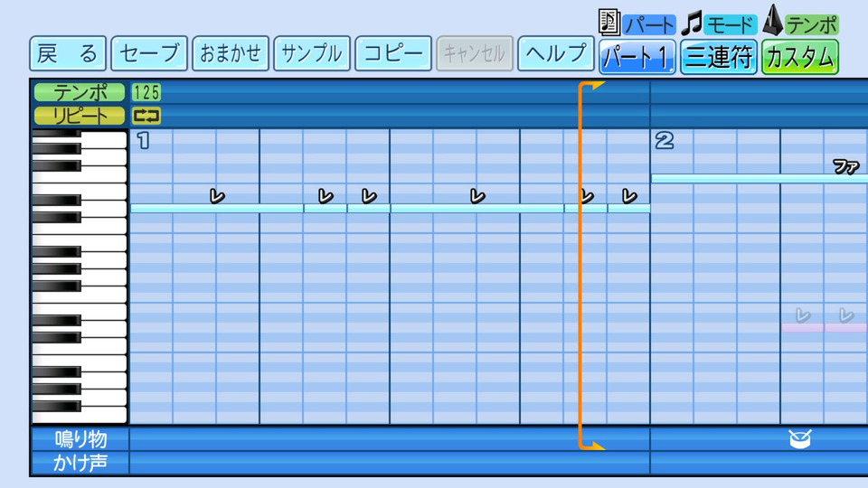Click the 戻る back button

[x=68, y=53]
